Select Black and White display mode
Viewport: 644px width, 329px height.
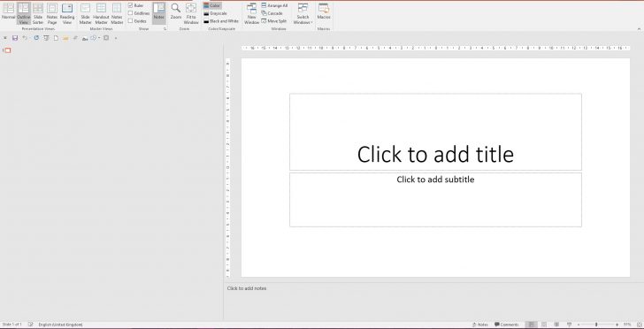click(221, 21)
